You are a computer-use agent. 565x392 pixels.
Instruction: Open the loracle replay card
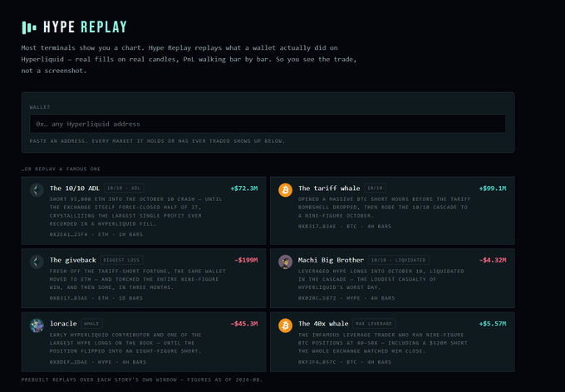(x=144, y=342)
